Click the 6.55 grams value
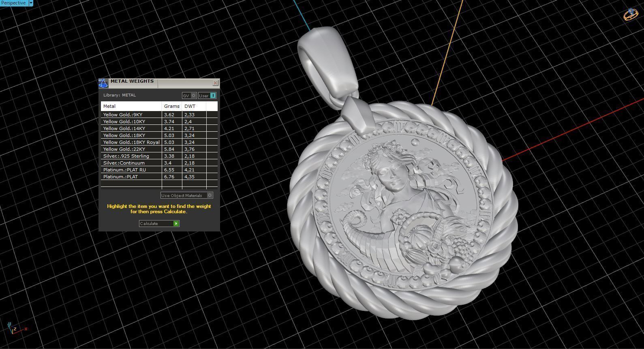The image size is (644, 349). click(x=169, y=170)
